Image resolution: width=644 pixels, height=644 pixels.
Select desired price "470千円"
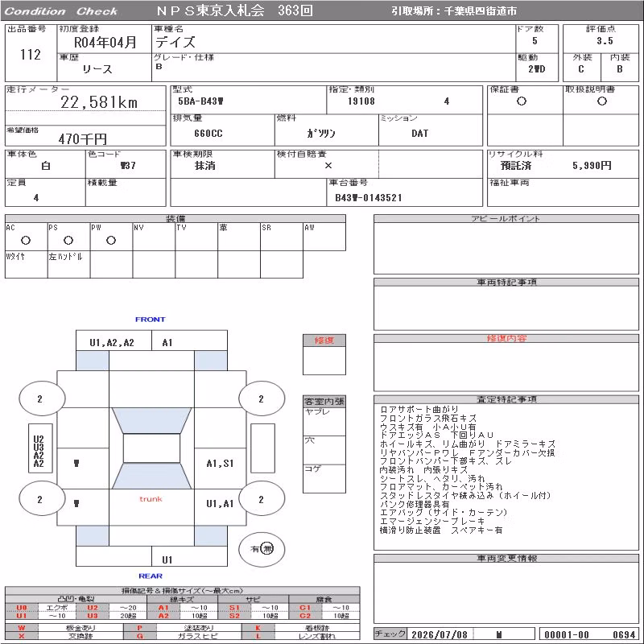83,138
